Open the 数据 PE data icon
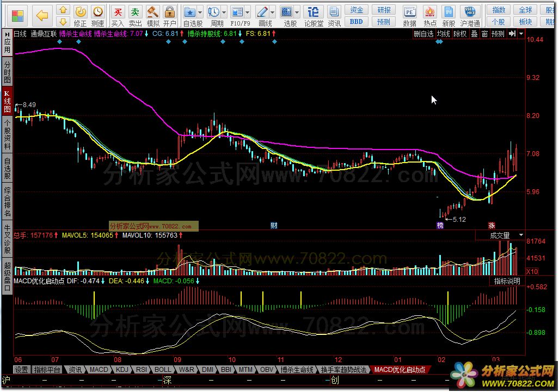This screenshot has width=559, height=392. tap(410, 16)
